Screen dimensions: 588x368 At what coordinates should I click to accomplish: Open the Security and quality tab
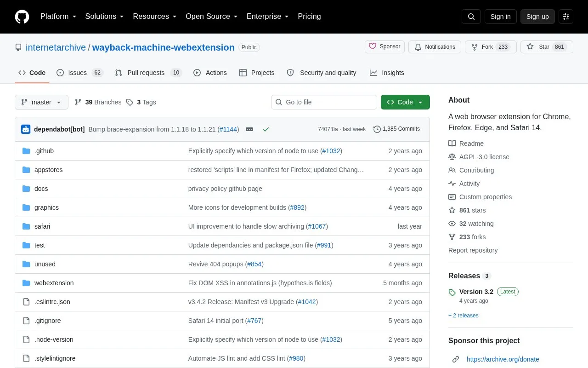pos(322,73)
